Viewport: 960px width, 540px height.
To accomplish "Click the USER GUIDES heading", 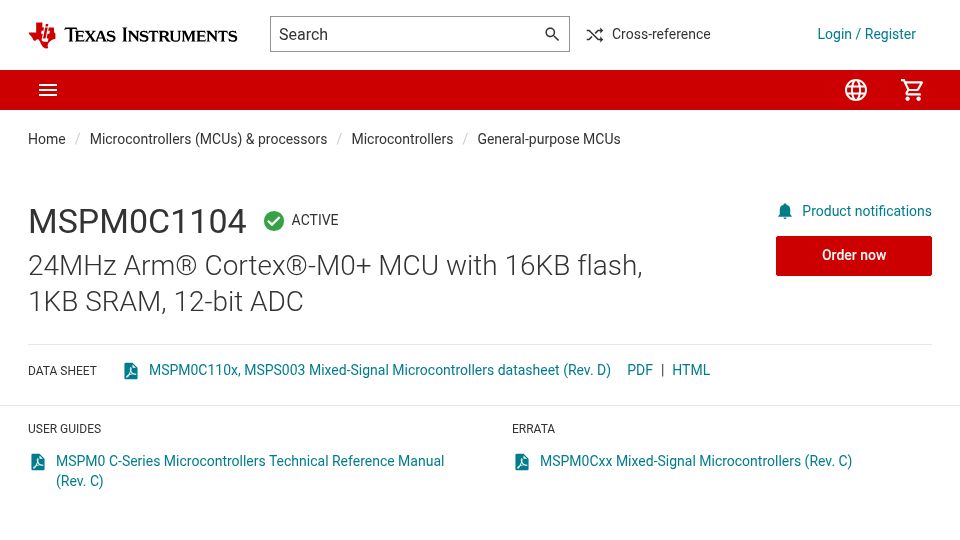I will (64, 429).
